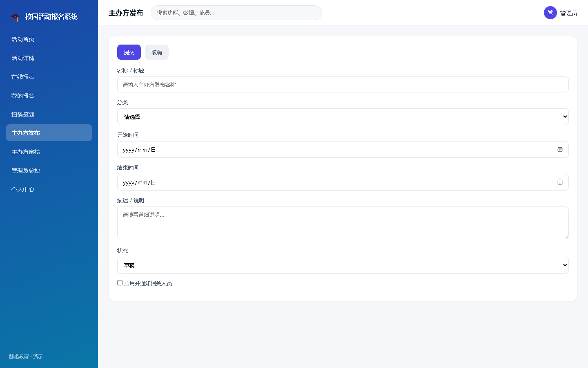The width and height of the screenshot is (588, 368).
Task: Click the 启用并通知相关人员 label text
Action: 148,283
